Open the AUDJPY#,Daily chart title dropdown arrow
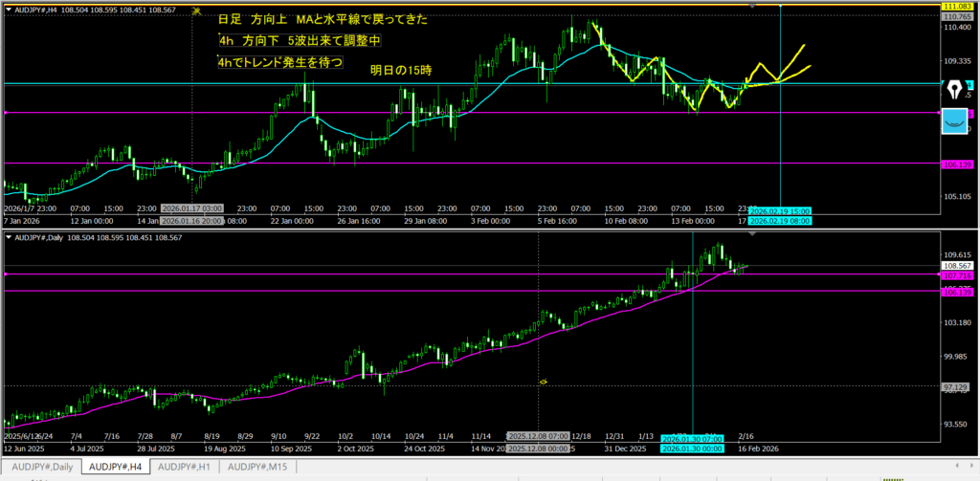Viewport: 980px width, 481px height. [9, 237]
